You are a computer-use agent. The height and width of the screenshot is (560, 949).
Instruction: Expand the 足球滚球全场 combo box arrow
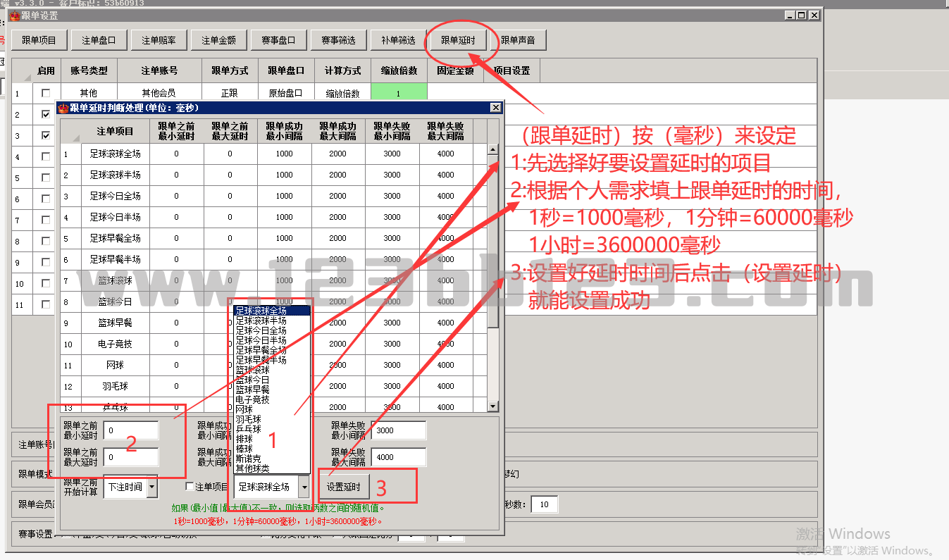[304, 487]
